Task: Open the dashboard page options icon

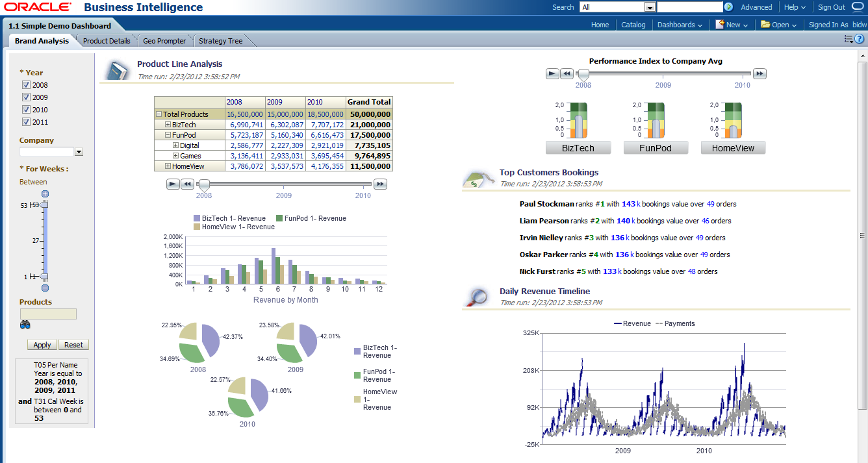Action: 848,40
